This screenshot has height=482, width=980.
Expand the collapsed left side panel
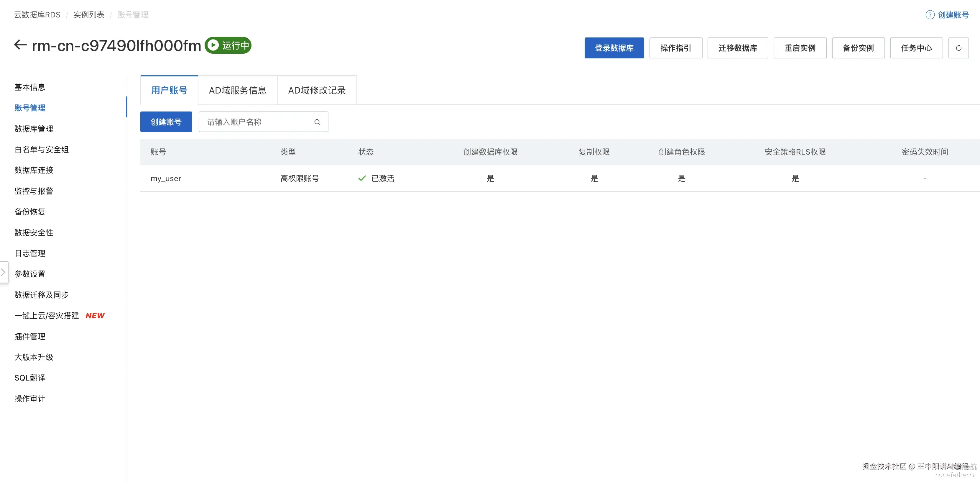pyautogui.click(x=4, y=272)
